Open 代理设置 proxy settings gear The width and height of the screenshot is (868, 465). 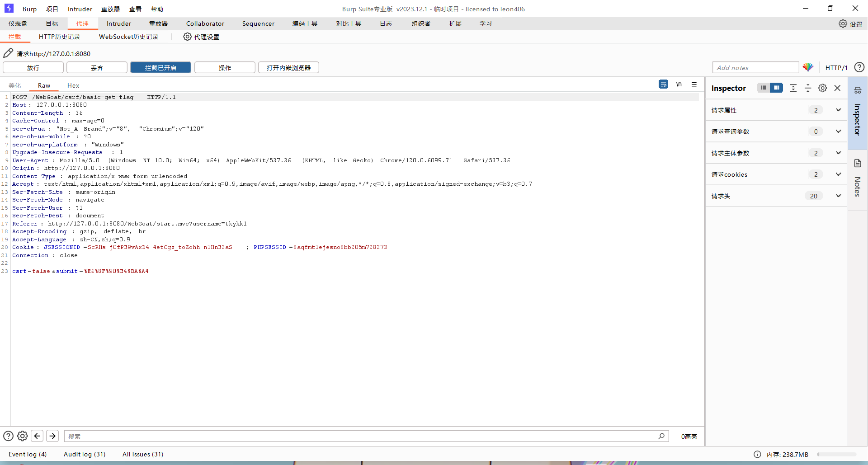click(x=187, y=37)
